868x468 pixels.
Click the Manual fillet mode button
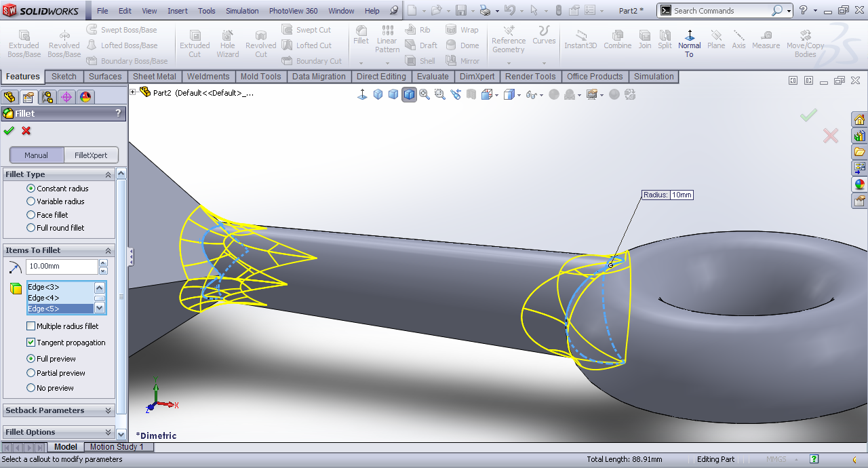click(37, 155)
